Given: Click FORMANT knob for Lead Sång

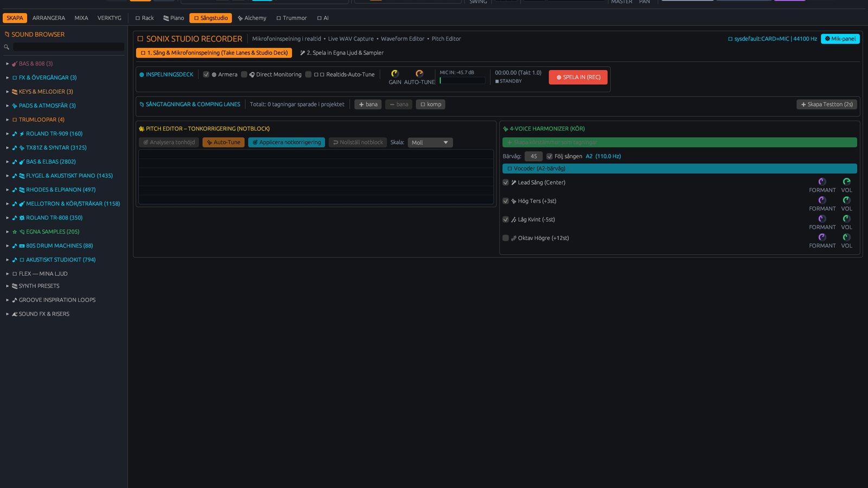Looking at the screenshot, I should point(822,182).
